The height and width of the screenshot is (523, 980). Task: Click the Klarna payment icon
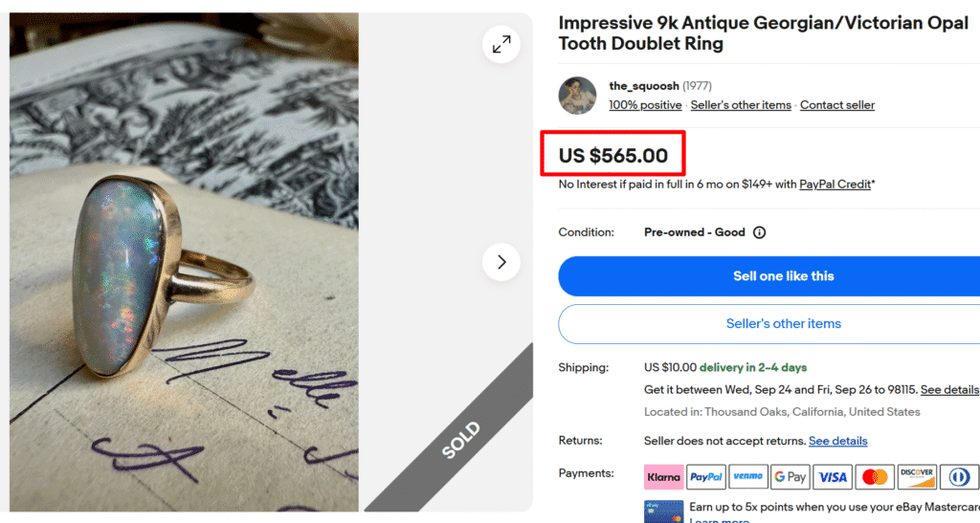point(663,476)
